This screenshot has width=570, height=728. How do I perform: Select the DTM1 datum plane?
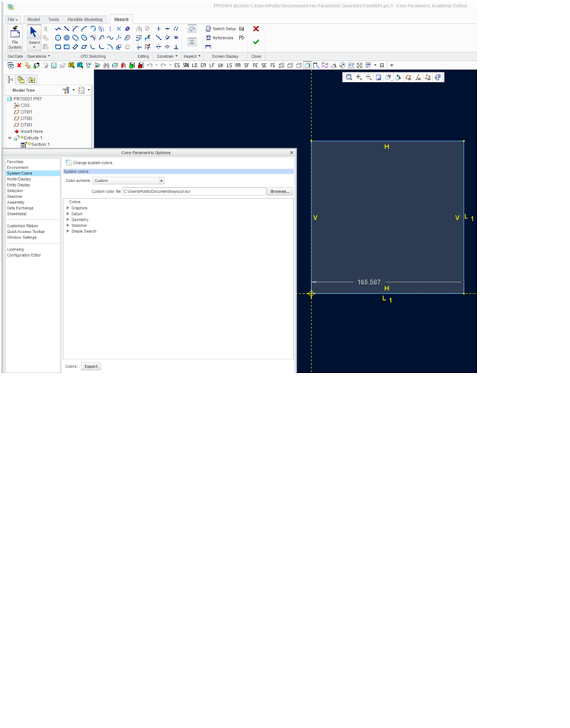coord(23,112)
